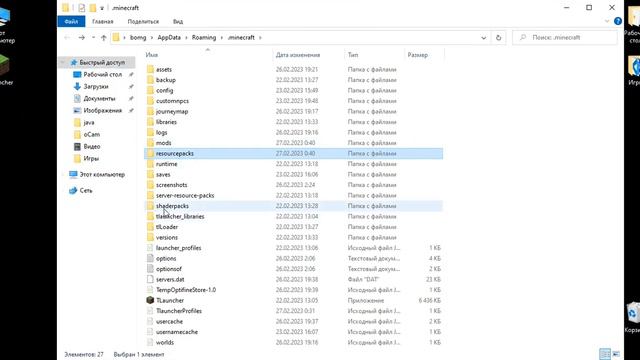
Task: Open the Поделиться (Share) ribbon tab
Action: (143, 22)
